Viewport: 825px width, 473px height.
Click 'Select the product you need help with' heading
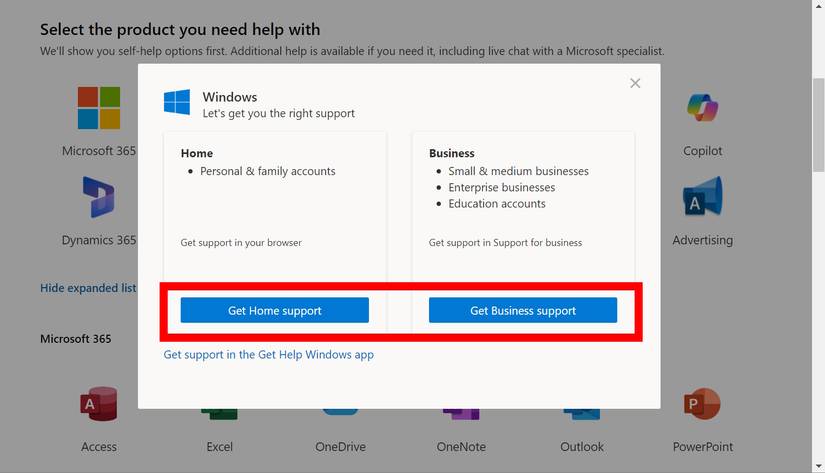pyautogui.click(x=180, y=29)
